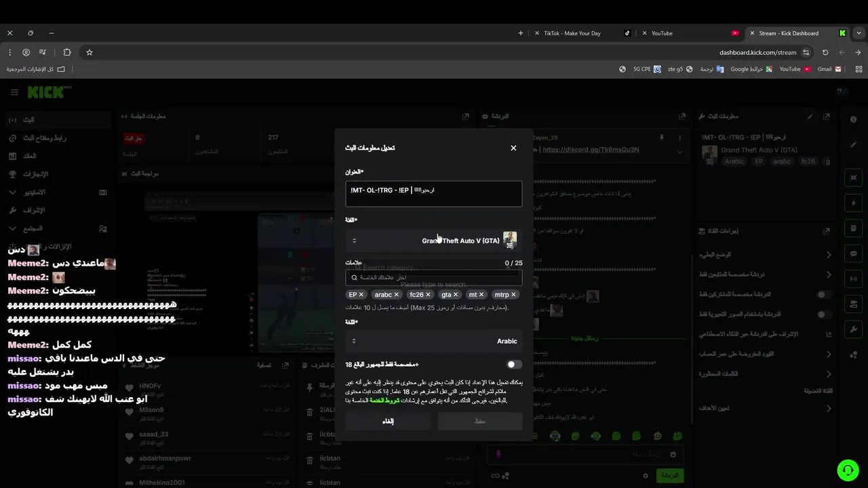
Task: Switch to the YouTube browser tab
Action: point(690,33)
